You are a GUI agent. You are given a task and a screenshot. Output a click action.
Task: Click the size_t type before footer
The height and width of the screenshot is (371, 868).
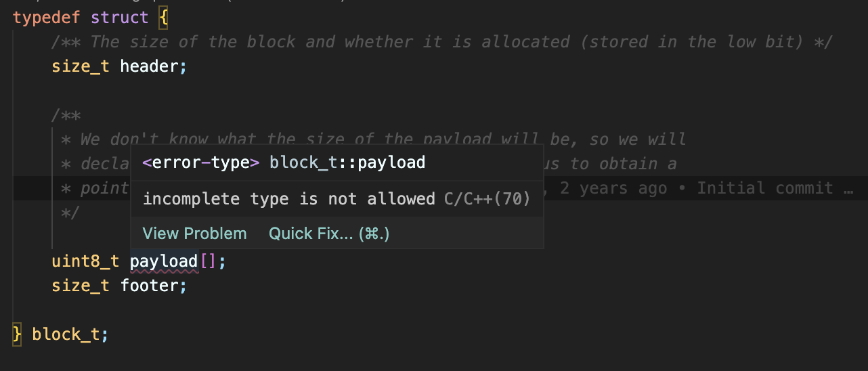tap(80, 286)
